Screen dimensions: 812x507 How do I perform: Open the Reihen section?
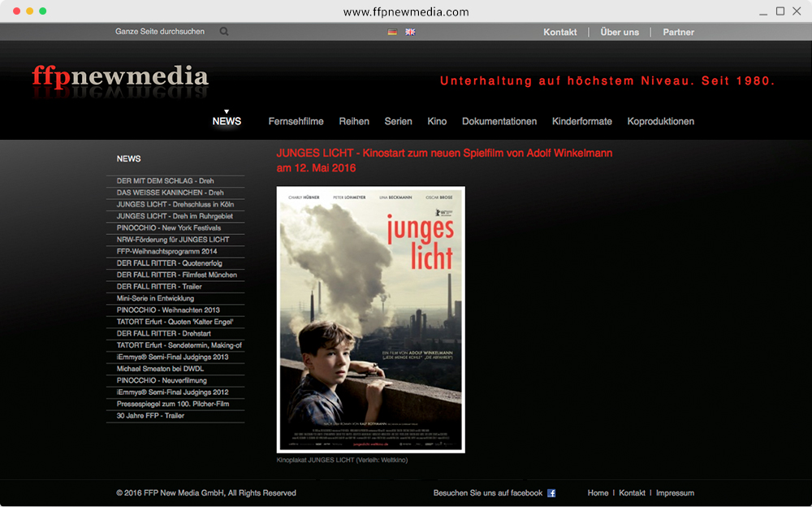[354, 121]
